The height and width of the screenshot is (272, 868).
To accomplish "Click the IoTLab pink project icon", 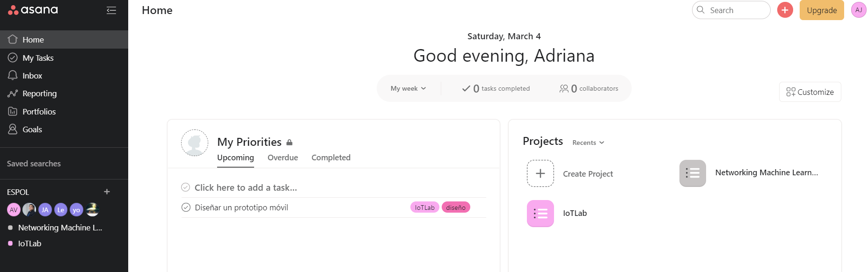I will coord(540,214).
